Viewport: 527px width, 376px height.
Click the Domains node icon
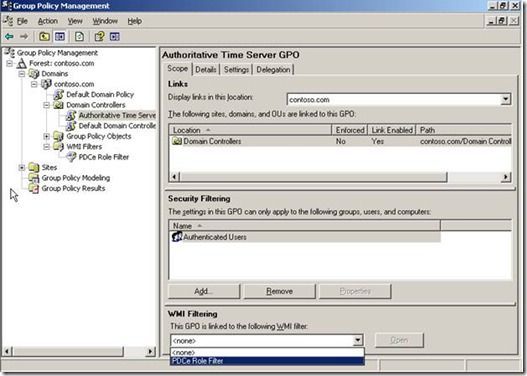34,74
